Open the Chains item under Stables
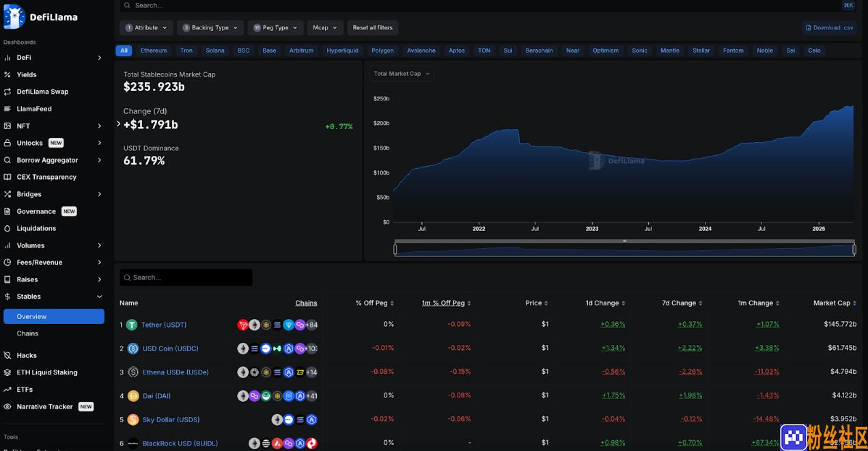868x451 pixels. click(27, 333)
